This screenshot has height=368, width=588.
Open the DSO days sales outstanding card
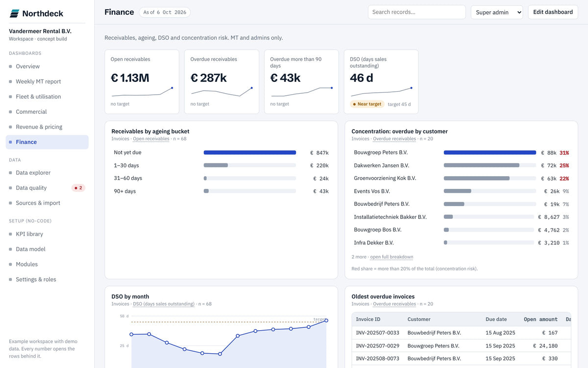[381, 81]
